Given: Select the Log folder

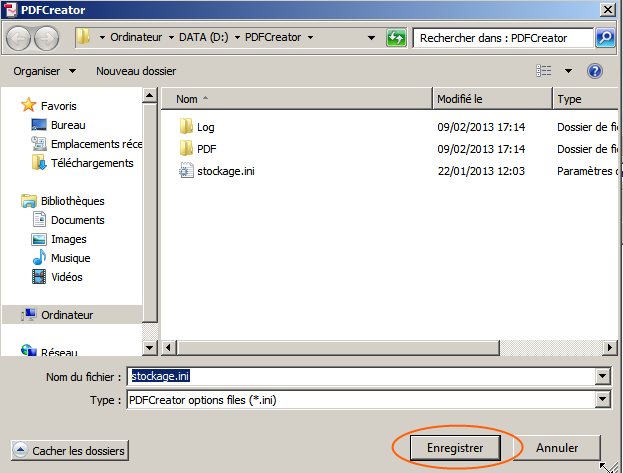Looking at the screenshot, I should tap(205, 127).
